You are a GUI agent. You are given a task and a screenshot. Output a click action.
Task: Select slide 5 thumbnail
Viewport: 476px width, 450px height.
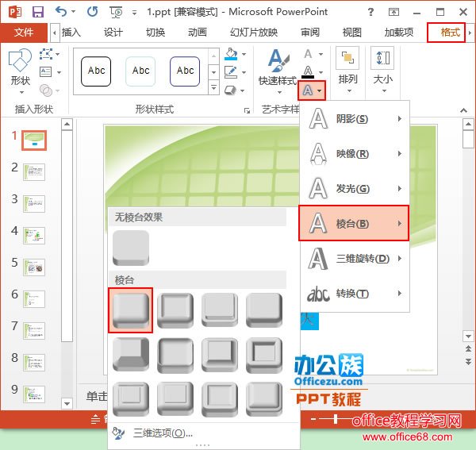[x=34, y=267]
